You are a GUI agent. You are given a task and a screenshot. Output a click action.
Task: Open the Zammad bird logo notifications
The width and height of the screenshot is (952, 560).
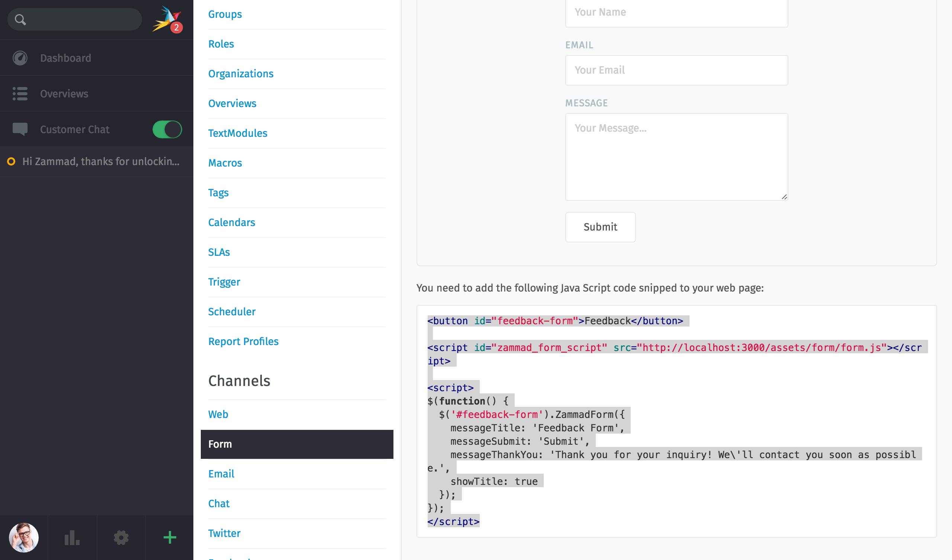[x=167, y=19]
